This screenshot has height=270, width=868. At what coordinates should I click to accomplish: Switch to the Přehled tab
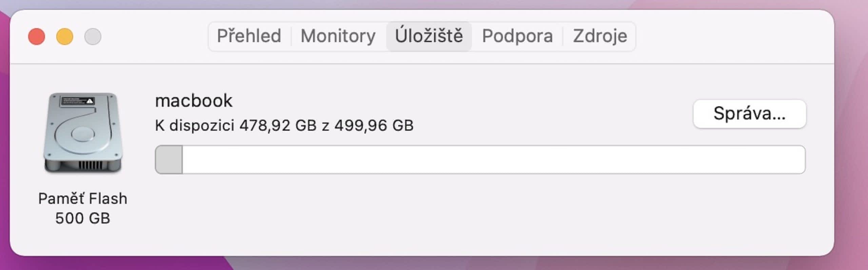[249, 36]
